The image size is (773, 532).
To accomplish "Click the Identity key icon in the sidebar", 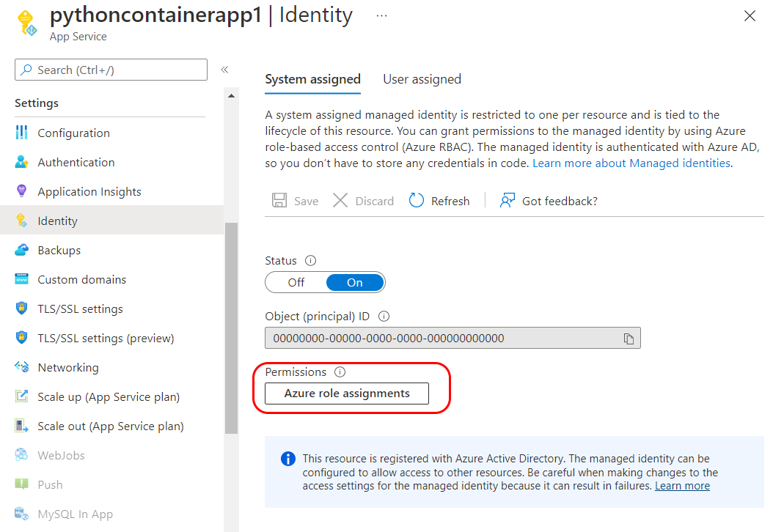I will pos(21,220).
